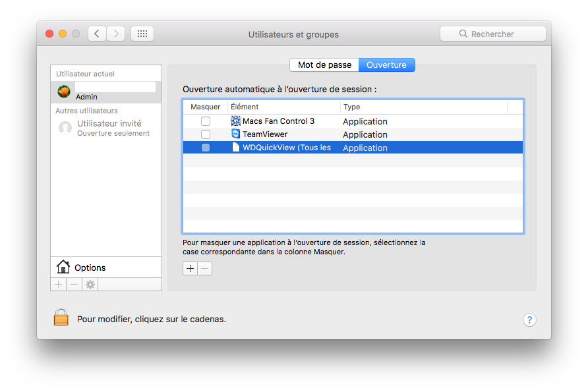Click the house icon beside Options
588x392 pixels.
click(x=63, y=267)
